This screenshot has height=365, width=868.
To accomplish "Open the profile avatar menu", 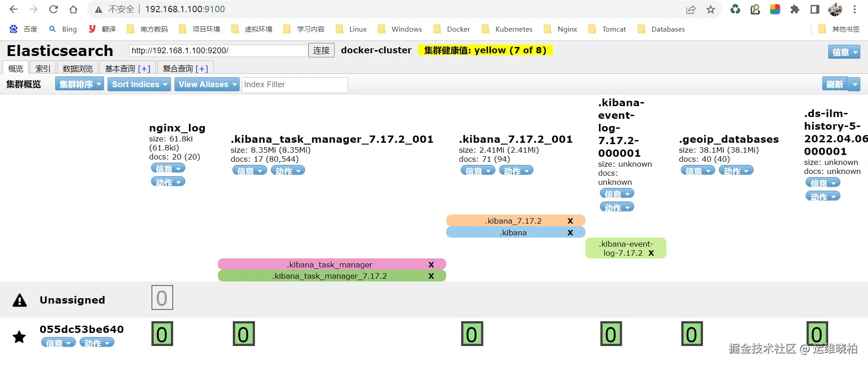I will click(x=835, y=9).
